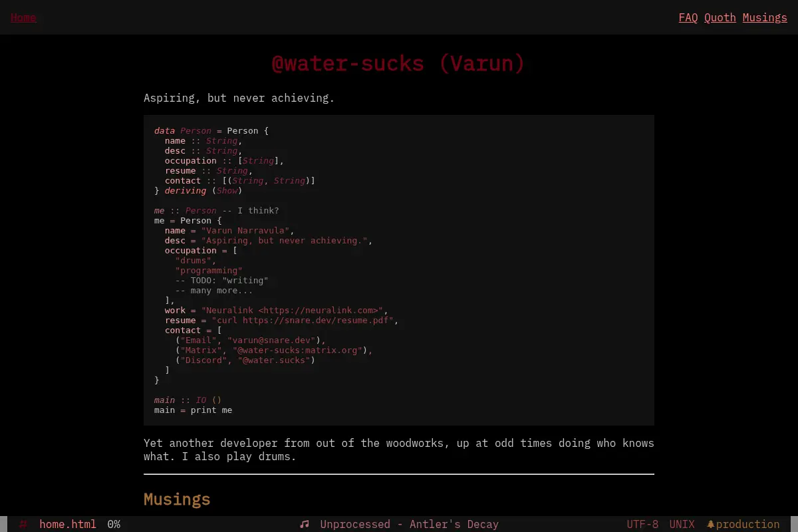Image resolution: width=798 pixels, height=532 pixels.
Task: Click the home.html filename in status bar
Action: point(68,524)
